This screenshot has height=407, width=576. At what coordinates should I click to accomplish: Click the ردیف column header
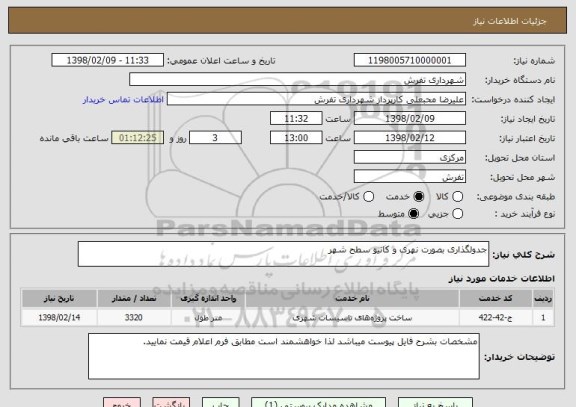point(543,299)
